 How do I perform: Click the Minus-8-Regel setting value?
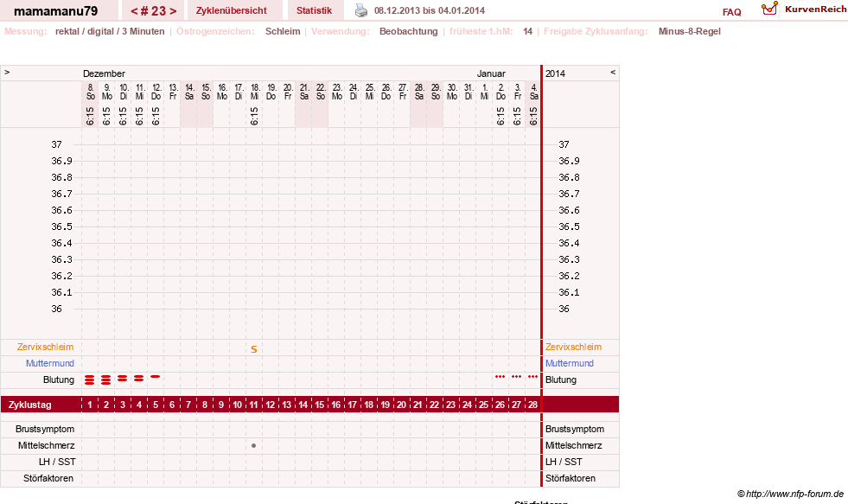[x=690, y=31]
